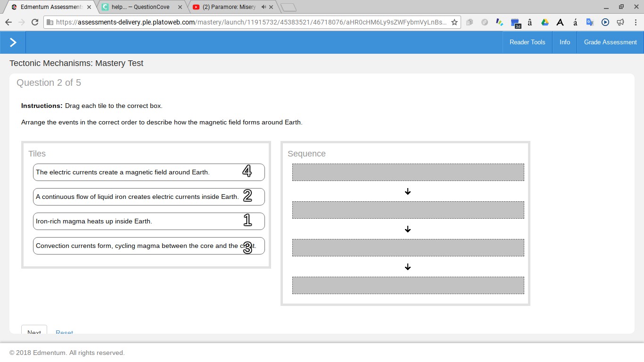Viewport: 644px width, 362px height.
Task: Click the first empty Sequence box
Action: (408, 172)
